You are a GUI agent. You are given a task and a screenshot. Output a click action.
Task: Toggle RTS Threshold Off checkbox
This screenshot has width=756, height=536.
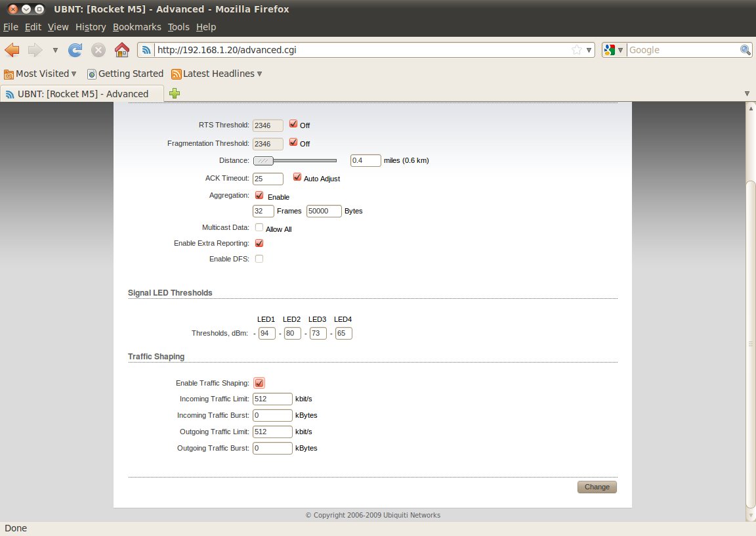(293, 124)
